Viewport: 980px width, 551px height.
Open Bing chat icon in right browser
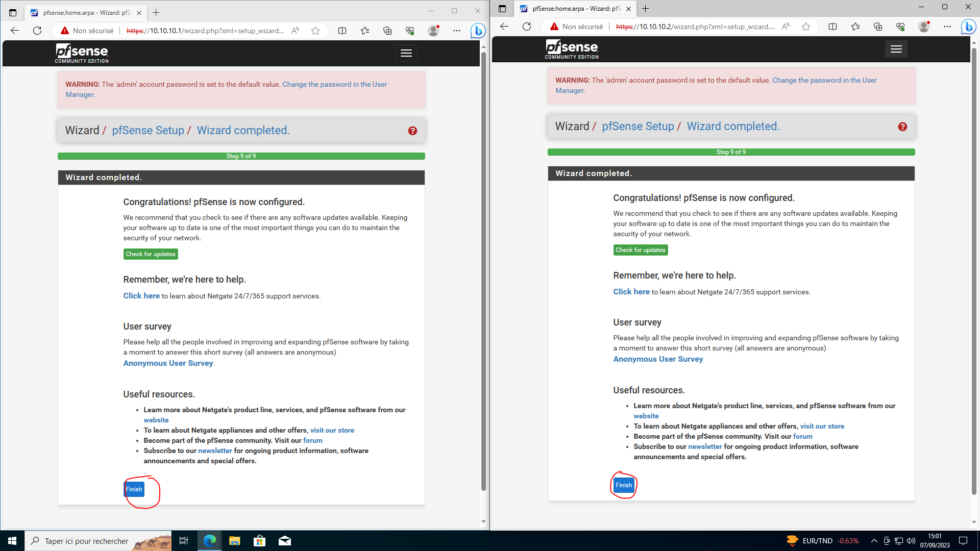(x=968, y=27)
